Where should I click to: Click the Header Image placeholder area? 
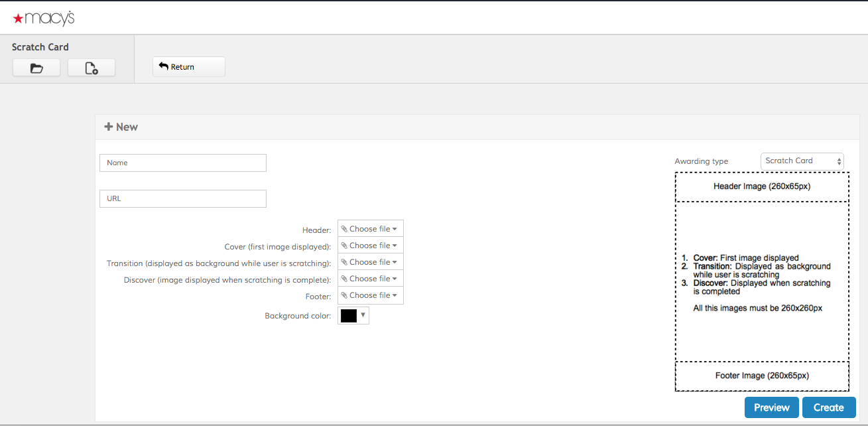click(x=761, y=186)
